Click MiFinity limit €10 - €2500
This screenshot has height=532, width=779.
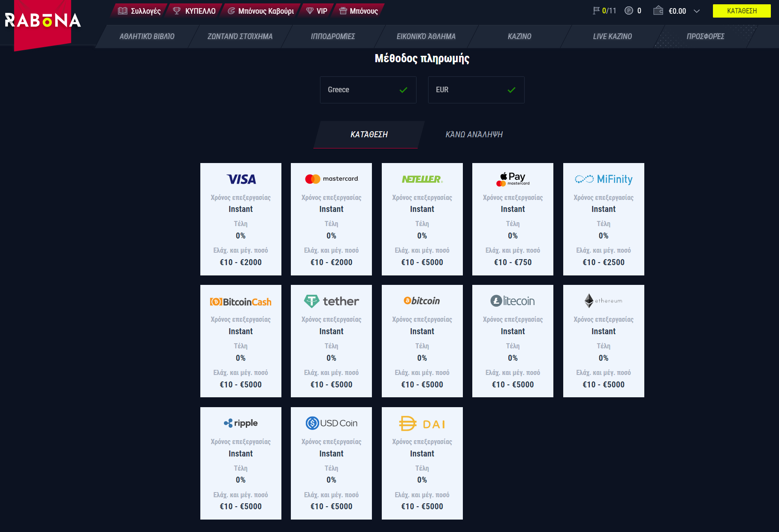point(604,263)
